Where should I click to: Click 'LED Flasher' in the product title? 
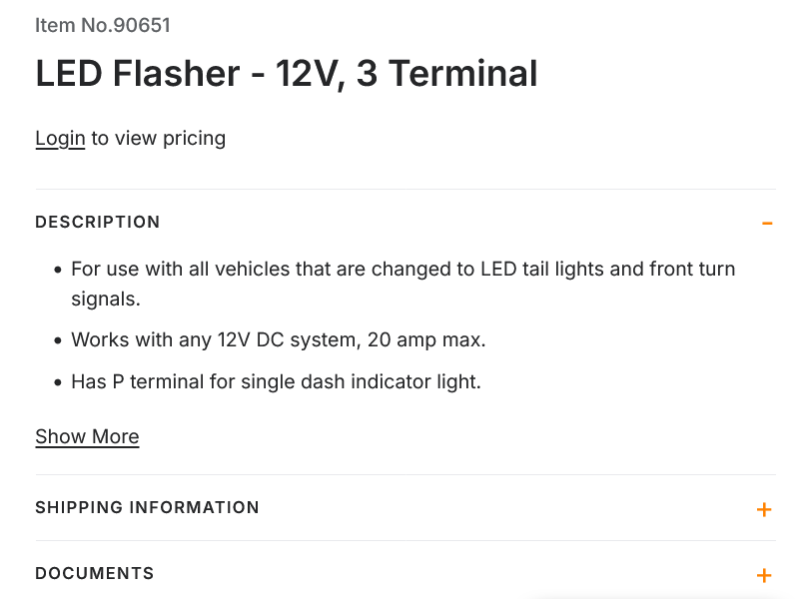(138, 74)
